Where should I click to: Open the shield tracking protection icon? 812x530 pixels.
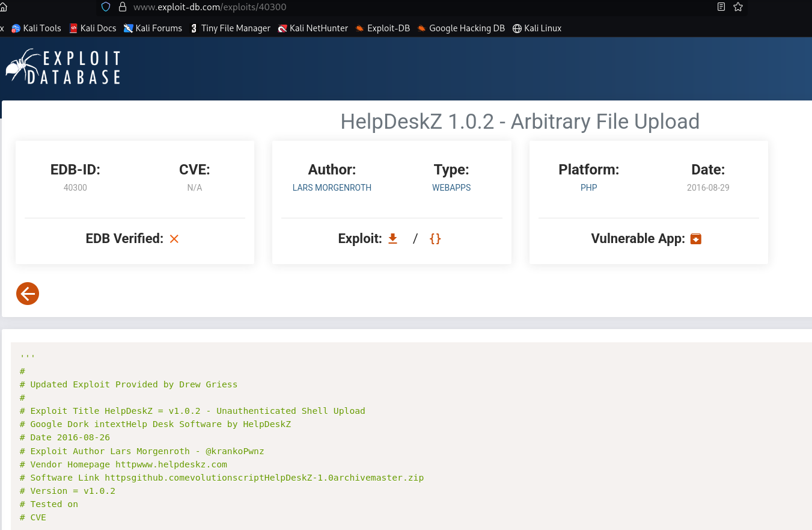(106, 7)
